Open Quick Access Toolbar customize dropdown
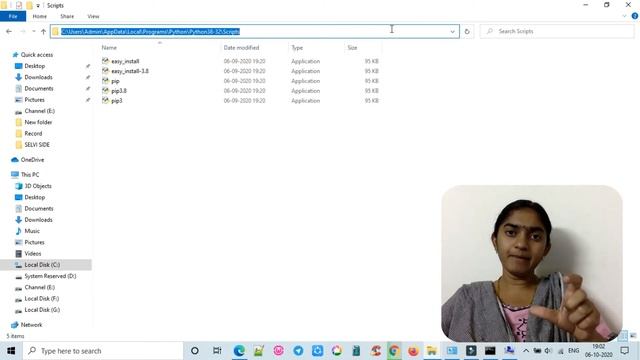Viewport: 640px width, 360px height. coord(38,6)
